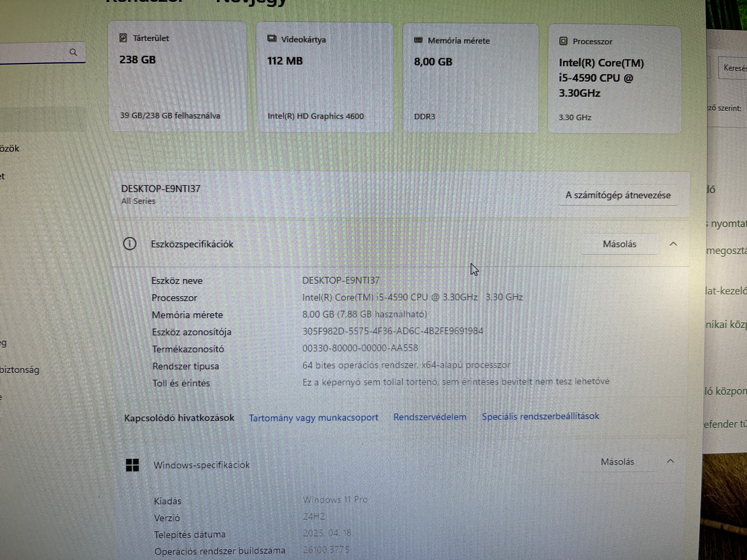Click the info icon beside Eszközspecifikációk
This screenshot has width=747, height=560.
point(130,244)
